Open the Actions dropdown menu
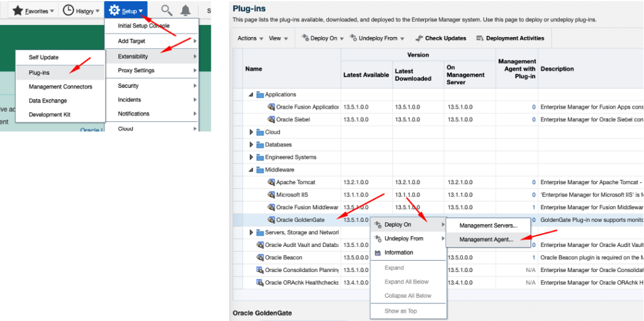 (250, 38)
